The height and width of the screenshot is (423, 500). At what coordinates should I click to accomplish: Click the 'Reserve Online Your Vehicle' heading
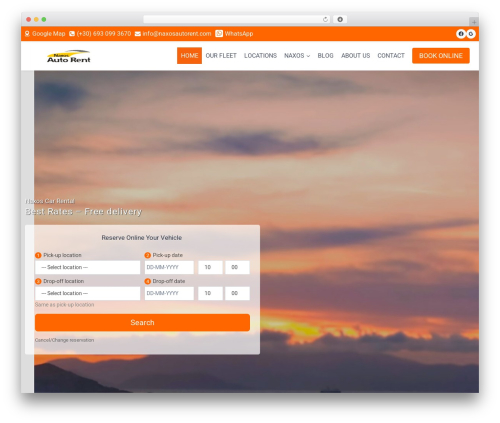pos(142,238)
